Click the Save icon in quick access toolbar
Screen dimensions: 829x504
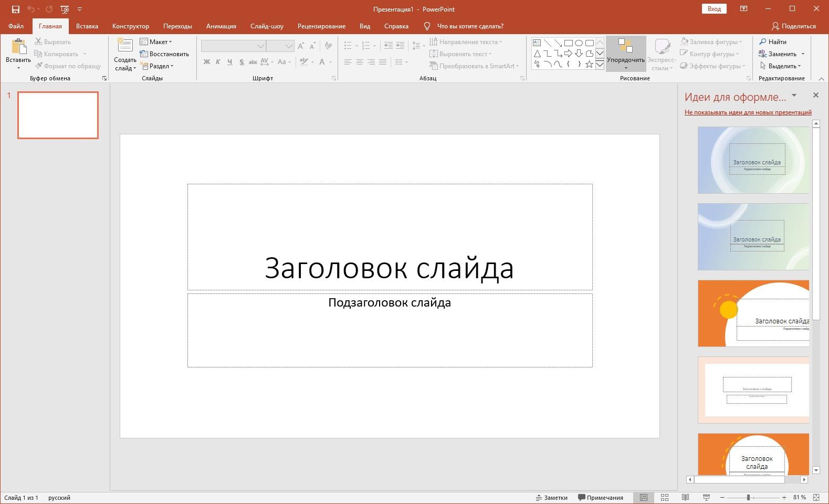click(16, 9)
